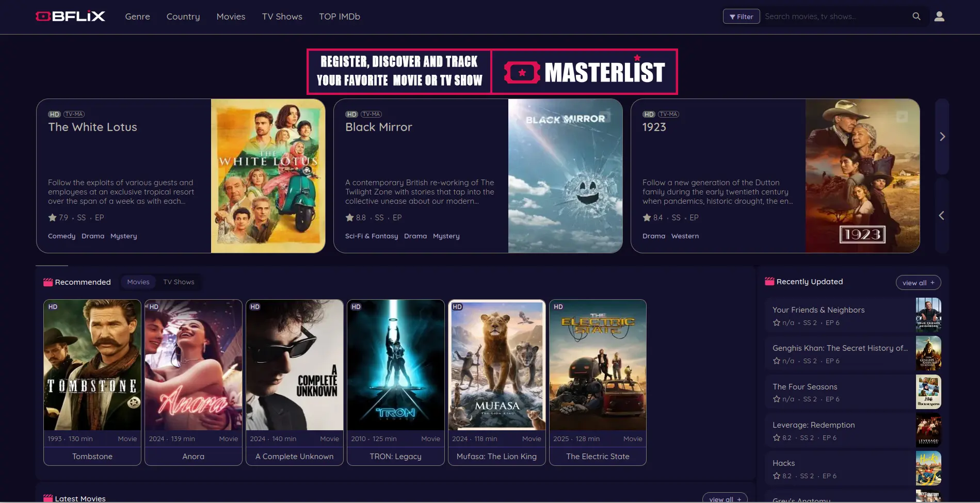980x503 pixels.
Task: Click star icon in Leverage: Redemption row
Action: point(776,438)
